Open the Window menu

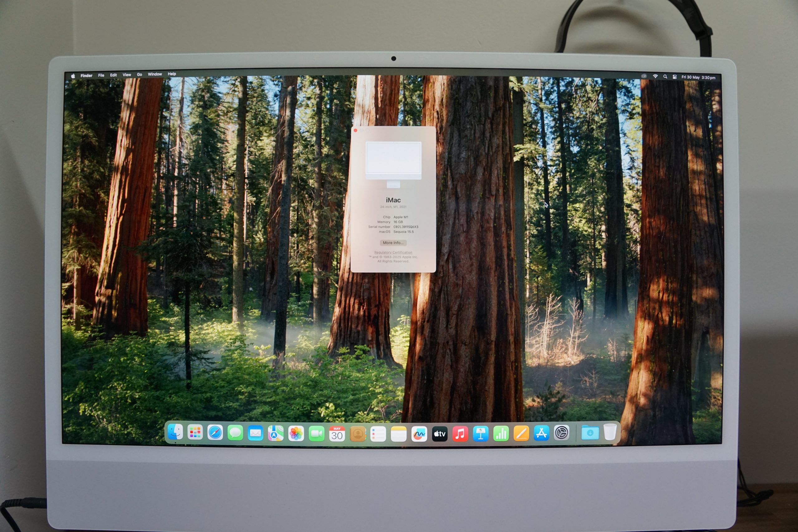(155, 74)
